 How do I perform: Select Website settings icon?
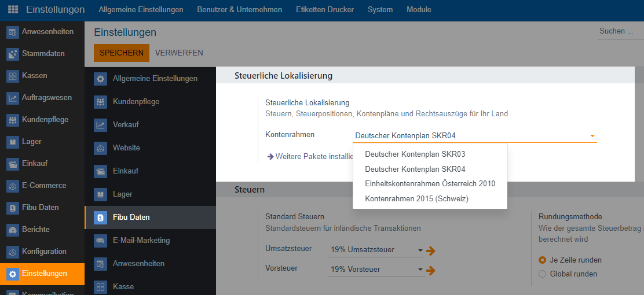coord(101,148)
